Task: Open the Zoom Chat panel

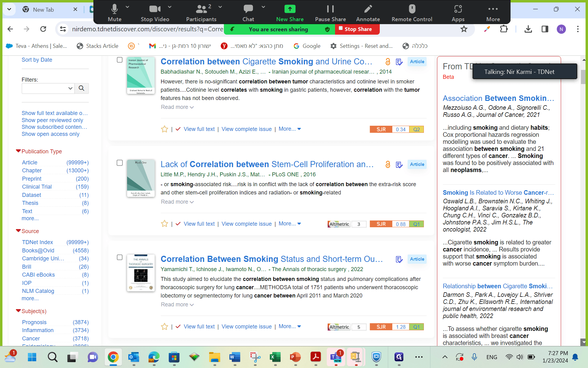Action: coord(248,13)
